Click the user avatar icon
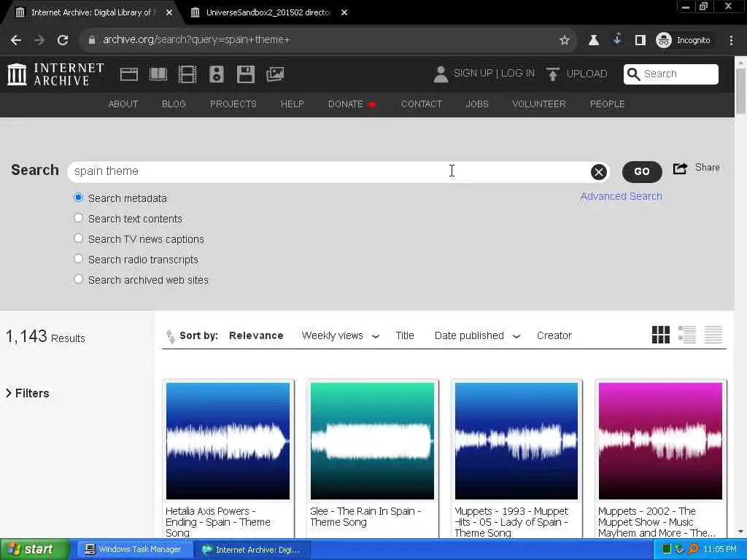 (x=441, y=74)
